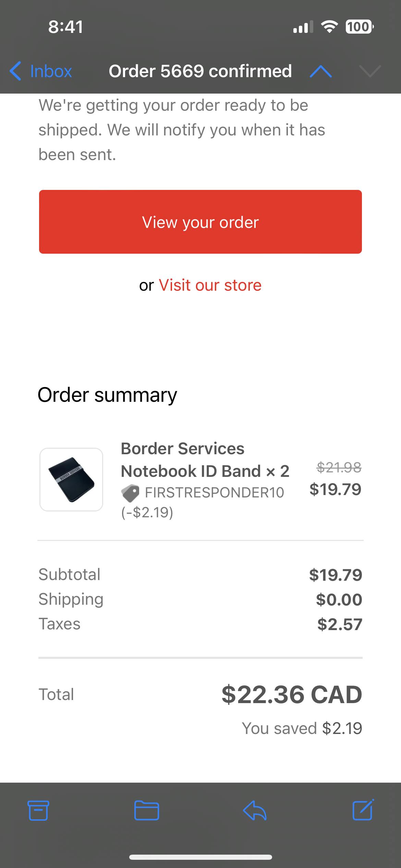
Task: Tap the battery indicator showing 100
Action: pos(359,27)
